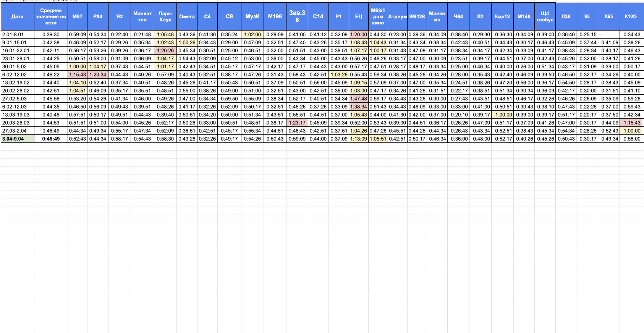Select "0:45:51" in the Атриум column

(398, 131)
